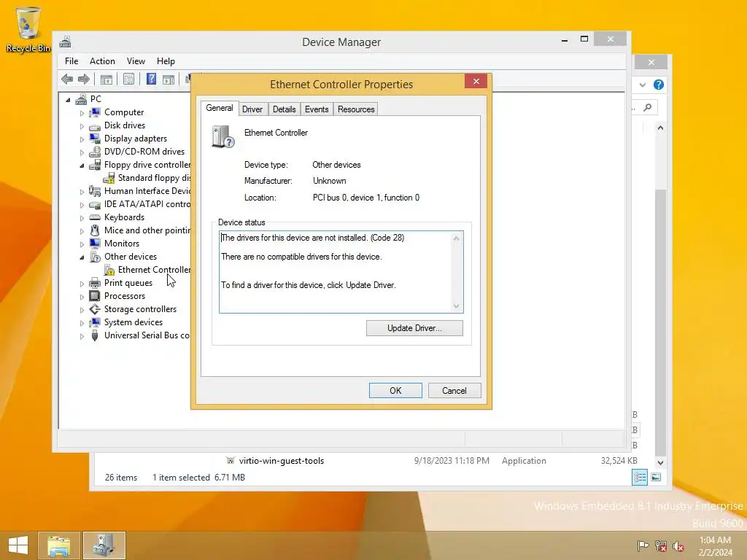Select the Keyboards category icon

click(95, 217)
